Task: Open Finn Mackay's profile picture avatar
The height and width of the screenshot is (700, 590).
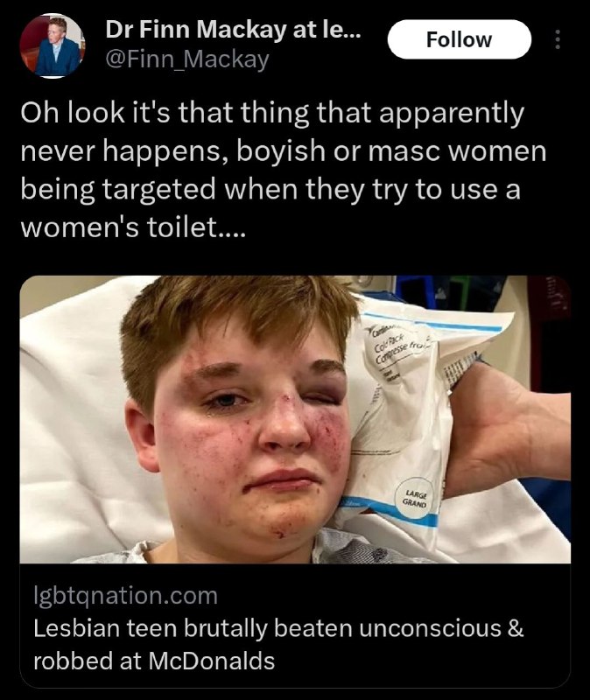Action: pyautogui.click(x=53, y=46)
